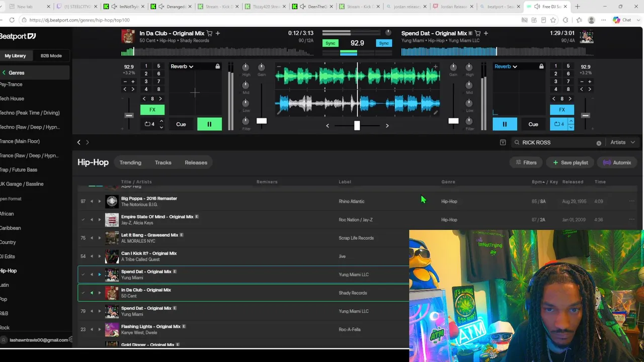Viewport: 644px width, 362px height.
Task: Open the Artists search filter dropdown
Action: tap(622, 142)
